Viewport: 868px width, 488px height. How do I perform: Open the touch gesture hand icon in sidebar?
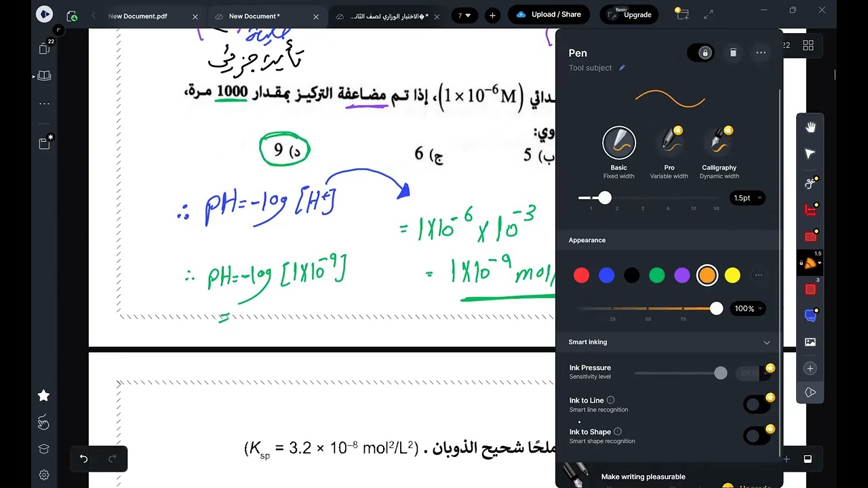point(44,423)
